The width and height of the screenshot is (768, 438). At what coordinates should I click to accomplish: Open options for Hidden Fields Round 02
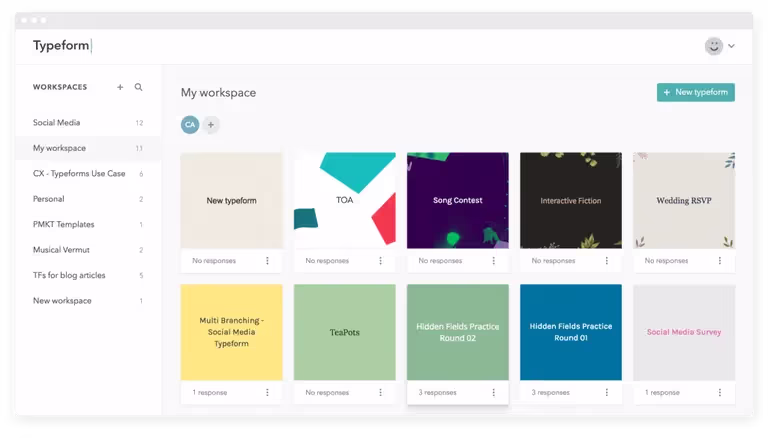point(494,392)
